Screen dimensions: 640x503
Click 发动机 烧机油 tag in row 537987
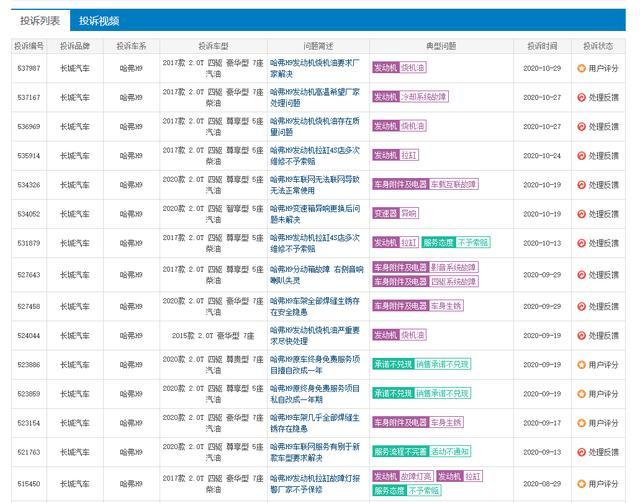(399, 67)
